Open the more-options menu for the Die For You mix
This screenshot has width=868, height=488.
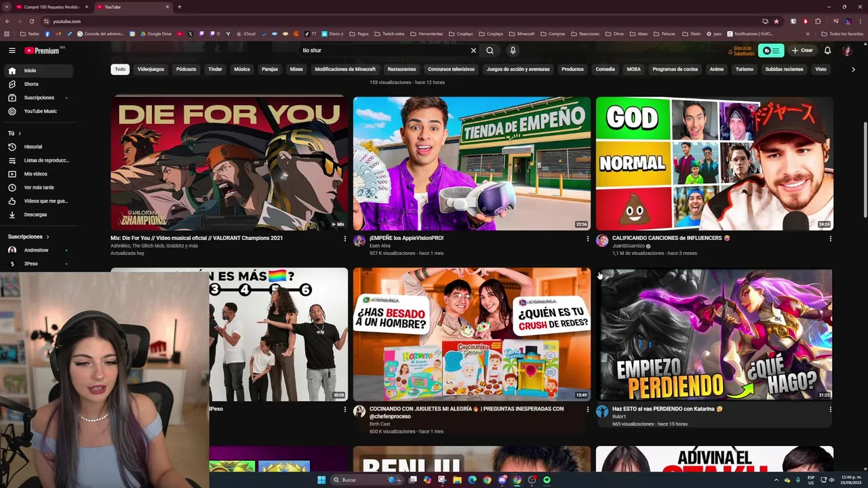coord(344,239)
